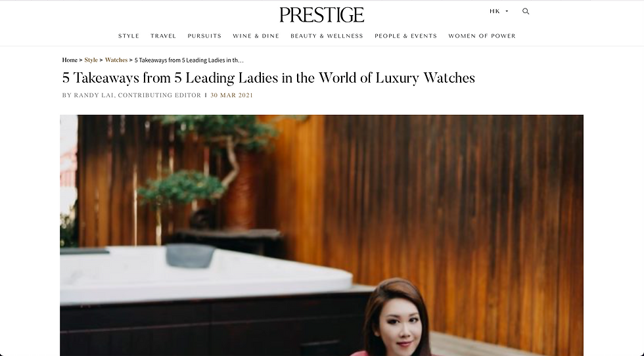The image size is (644, 356).
Task: Open the search magnifier icon
Action: point(526,11)
